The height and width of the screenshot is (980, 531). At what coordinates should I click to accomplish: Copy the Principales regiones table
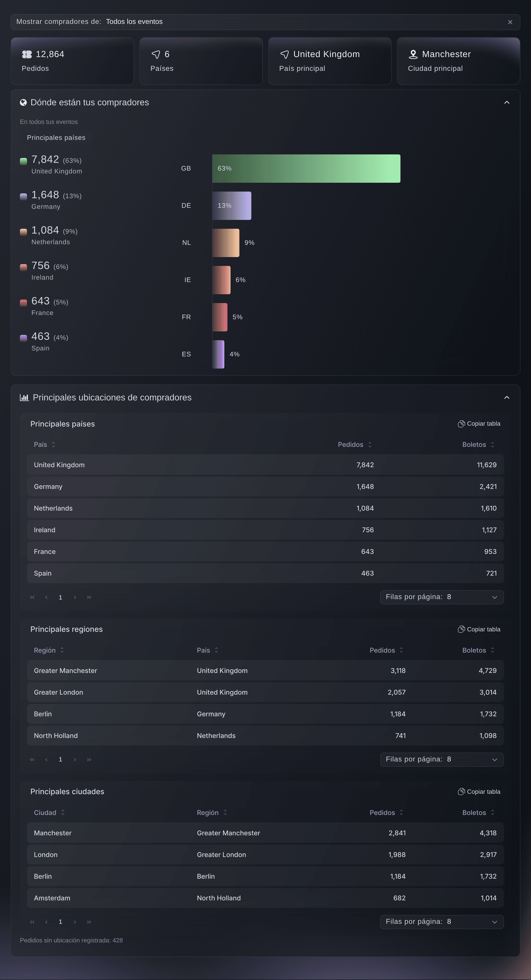(479, 629)
